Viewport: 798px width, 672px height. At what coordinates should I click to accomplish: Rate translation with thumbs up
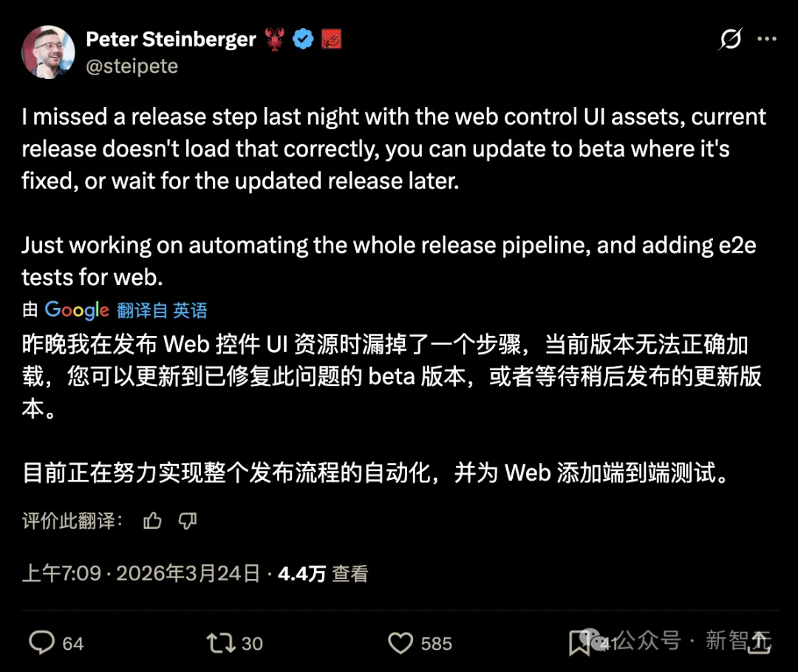click(x=152, y=521)
